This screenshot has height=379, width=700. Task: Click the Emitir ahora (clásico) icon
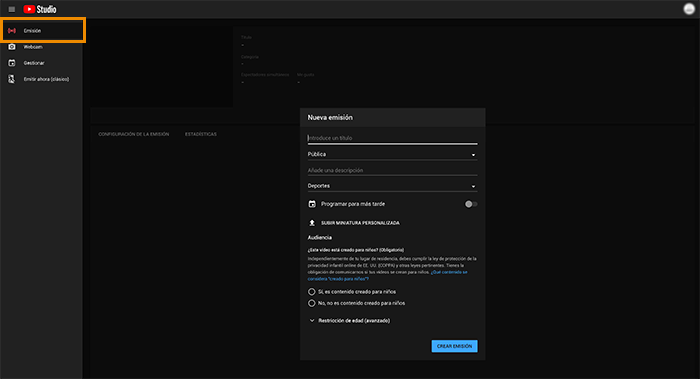click(12, 79)
